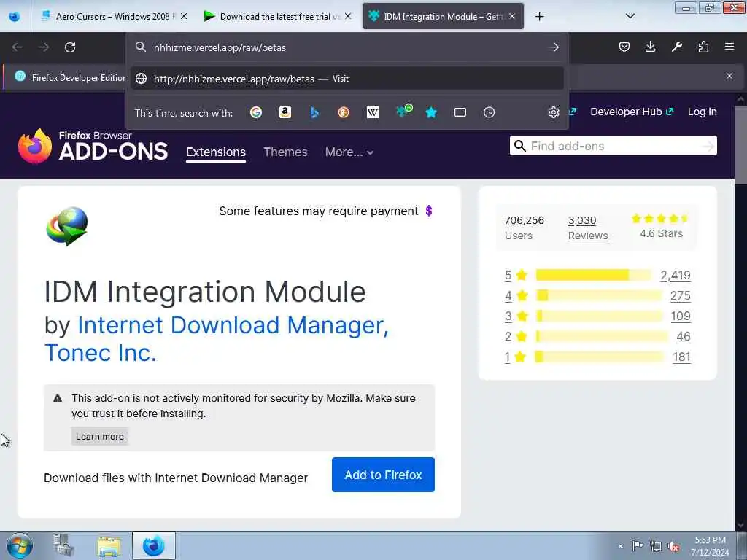Open Save to Pocket

[624, 47]
